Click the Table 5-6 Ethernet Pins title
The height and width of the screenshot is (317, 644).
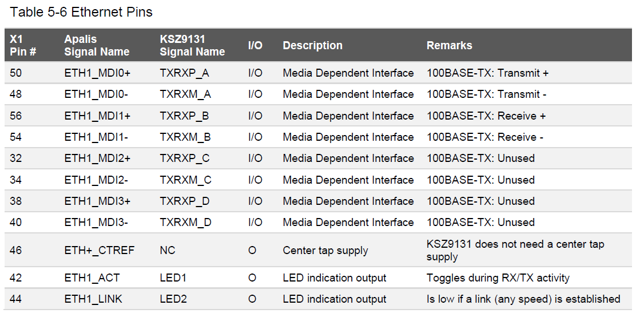[x=81, y=13]
